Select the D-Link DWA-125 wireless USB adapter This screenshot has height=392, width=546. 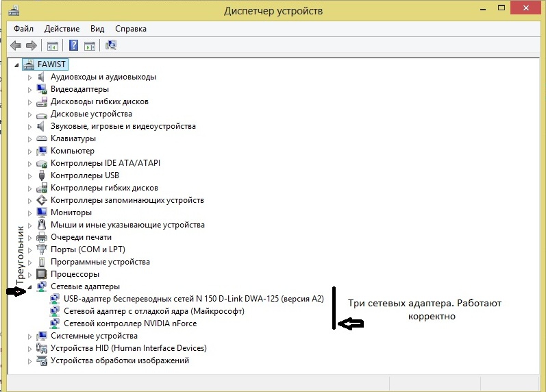(193, 299)
